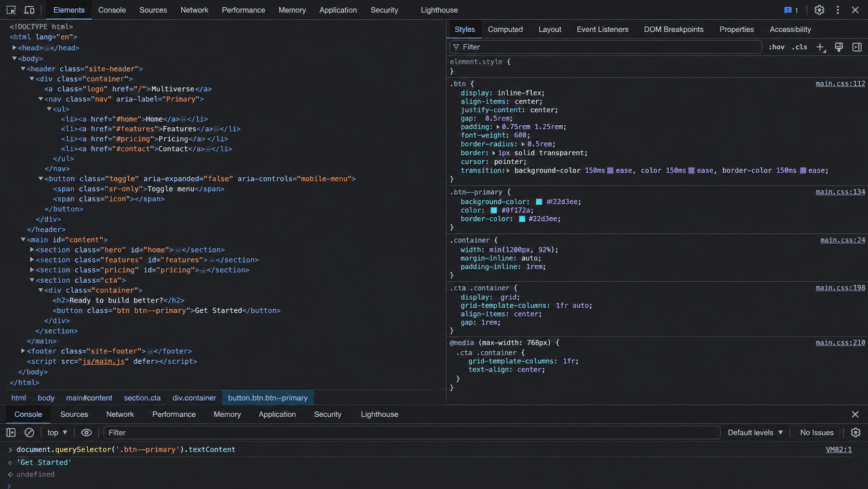Open the Accessibility pane tab
The height and width of the screenshot is (489, 868).
790,29
